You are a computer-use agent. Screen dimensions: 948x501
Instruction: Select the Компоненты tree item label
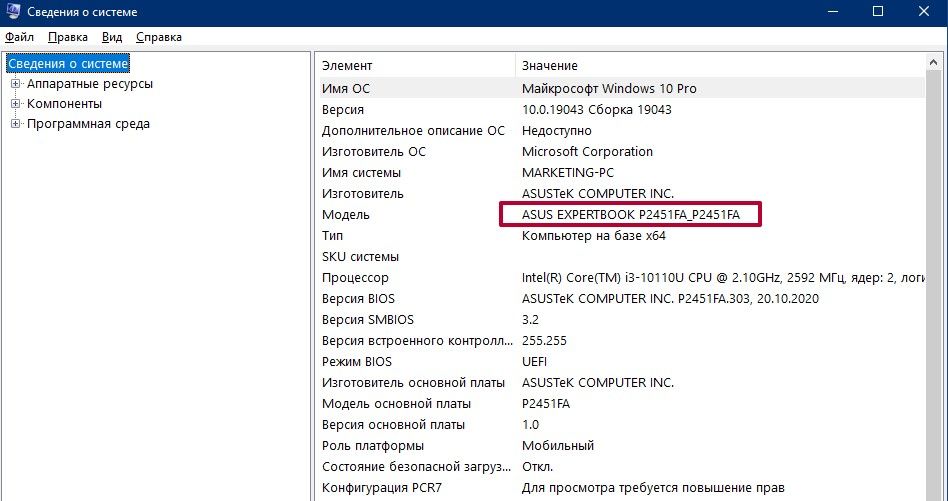64,104
